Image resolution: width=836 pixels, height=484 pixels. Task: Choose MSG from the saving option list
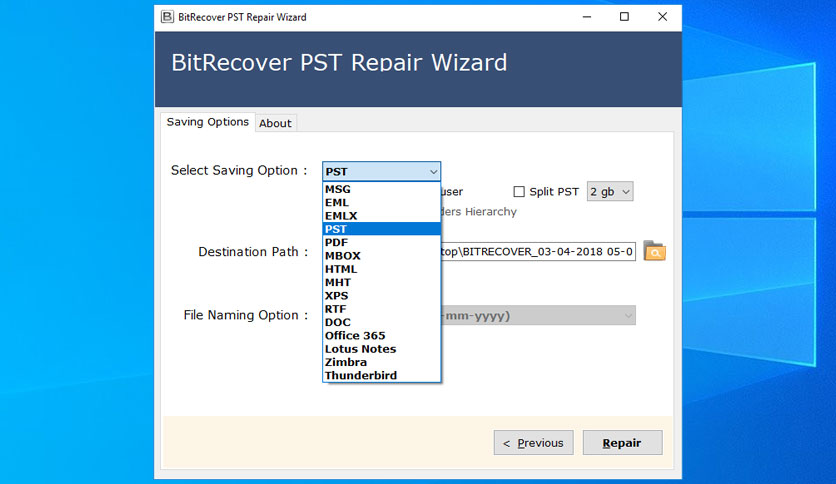tap(381, 189)
